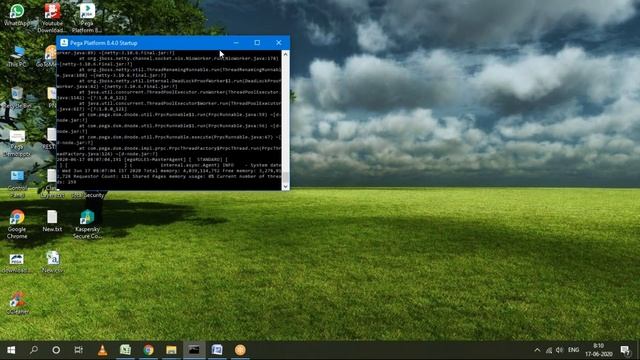Select the Recycle Bin icon
Image resolution: width=640 pixels, height=360 pixels.
pyautogui.click(x=17, y=97)
